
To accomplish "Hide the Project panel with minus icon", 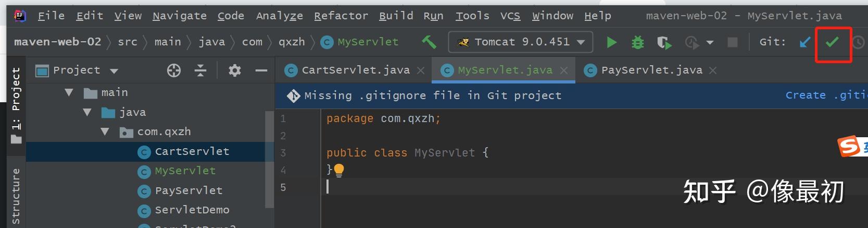I will [261, 70].
